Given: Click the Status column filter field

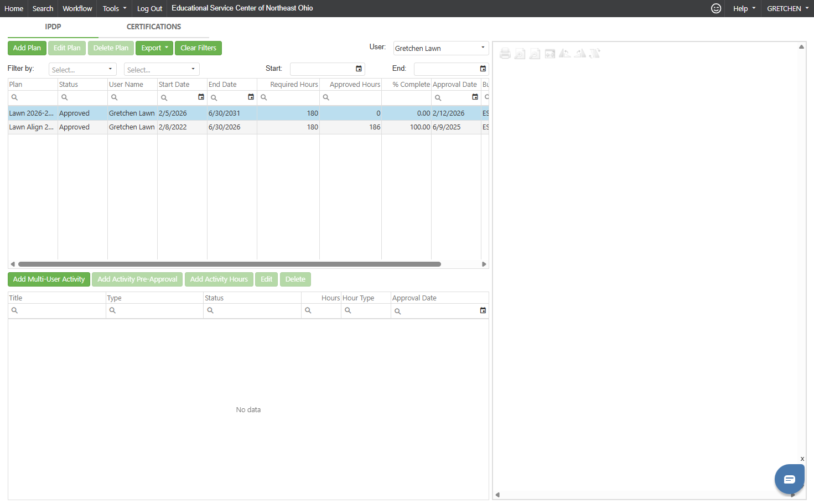Looking at the screenshot, I should 82,97.
